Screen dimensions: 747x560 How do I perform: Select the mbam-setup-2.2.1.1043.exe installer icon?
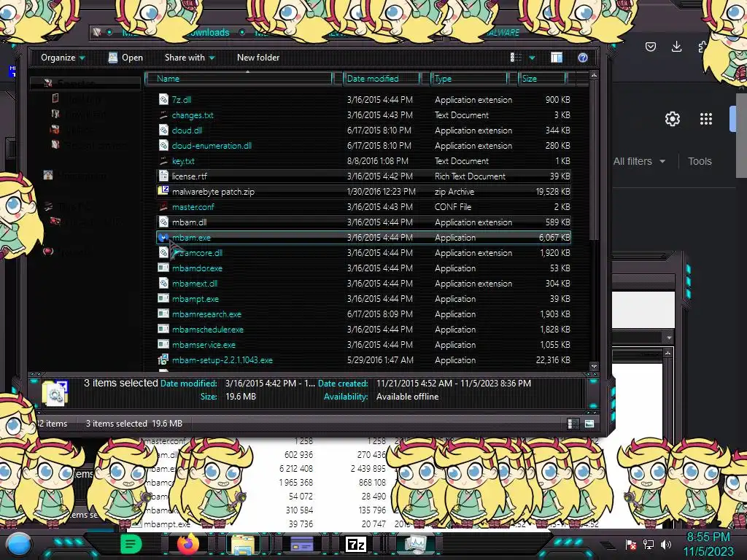coord(163,359)
